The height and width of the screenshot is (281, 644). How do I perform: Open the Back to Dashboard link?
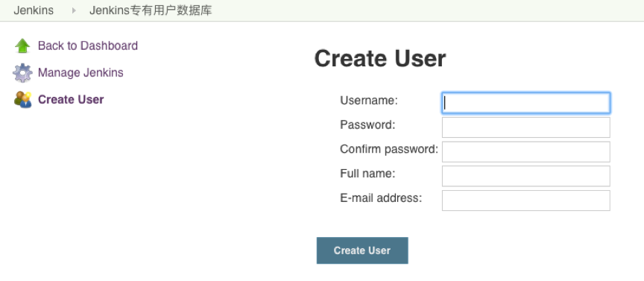click(87, 45)
